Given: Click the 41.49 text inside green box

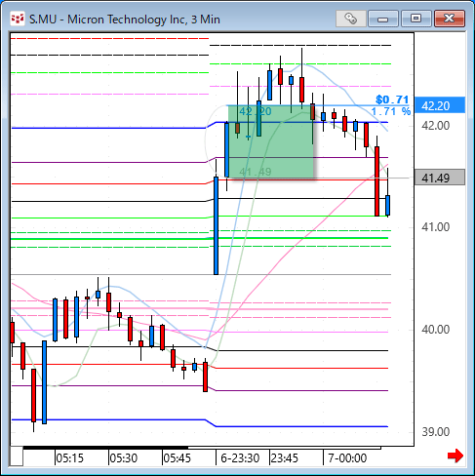Looking at the screenshot, I should [x=256, y=172].
